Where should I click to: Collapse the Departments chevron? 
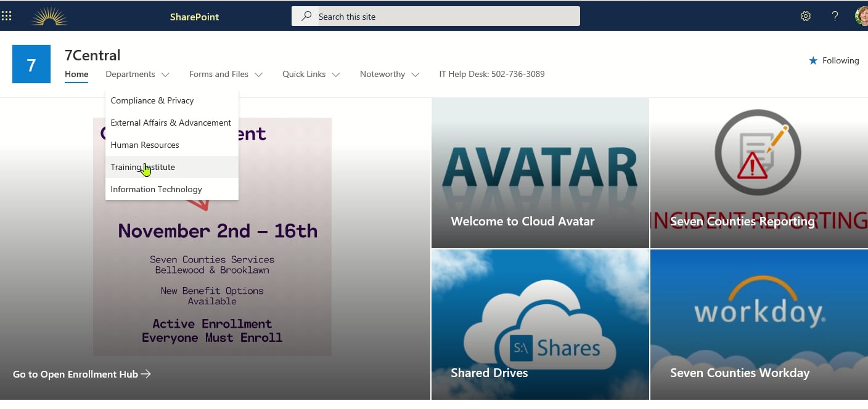[x=165, y=75]
